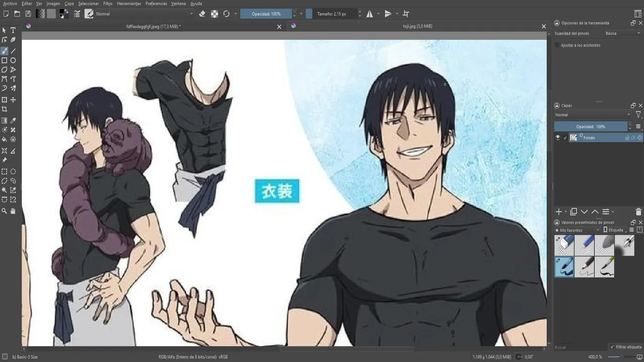Open the layer filter funnel button
The height and width of the screenshot is (362, 644).
(x=638, y=115)
